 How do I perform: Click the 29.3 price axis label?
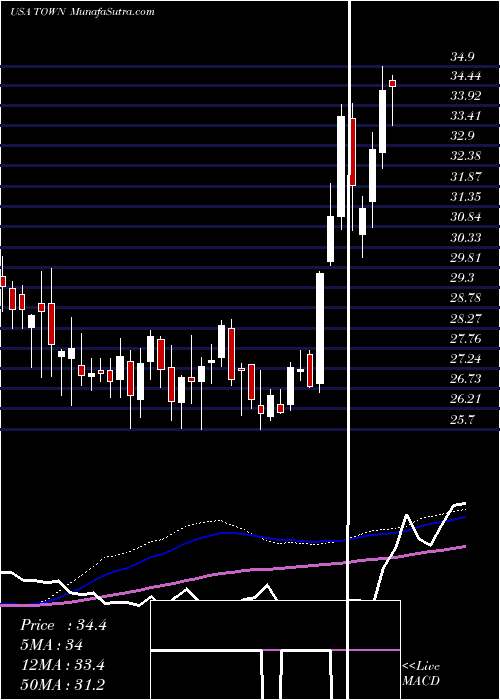pos(462,279)
